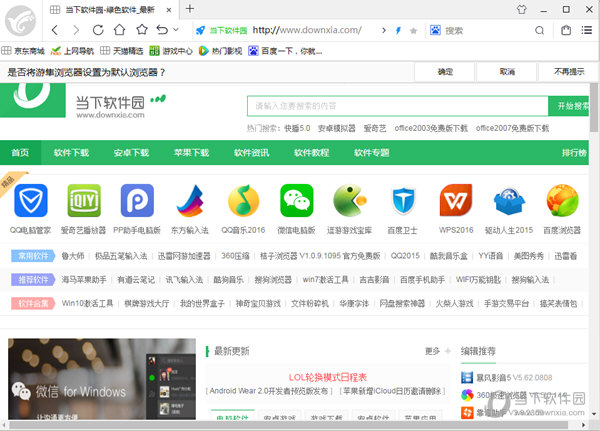
Task: Click the magnifier search icon
Action: coord(540,30)
